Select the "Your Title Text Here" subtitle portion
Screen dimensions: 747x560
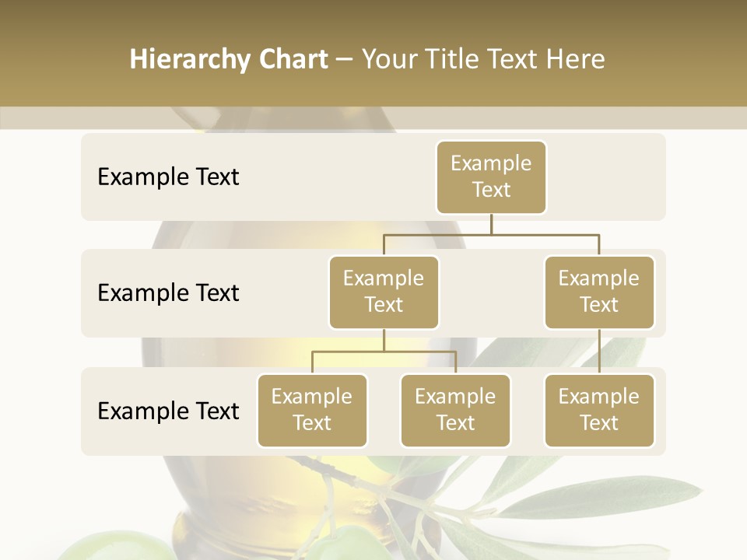(x=482, y=60)
